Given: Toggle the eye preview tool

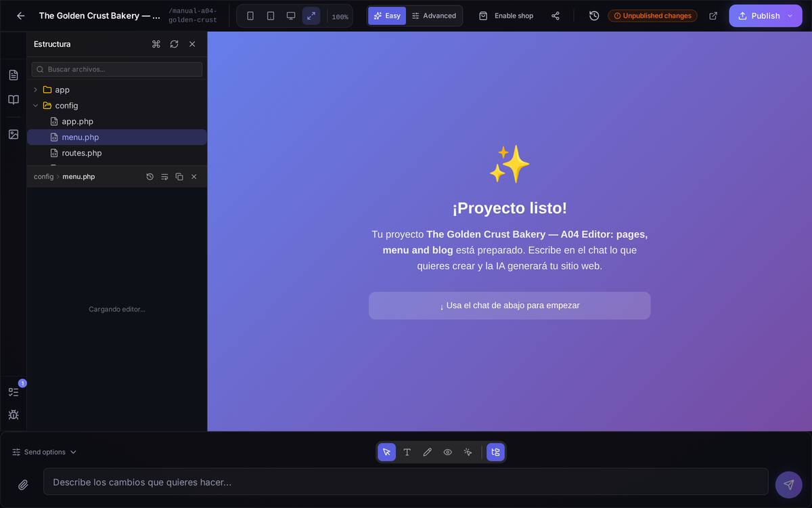Looking at the screenshot, I should [x=448, y=452].
